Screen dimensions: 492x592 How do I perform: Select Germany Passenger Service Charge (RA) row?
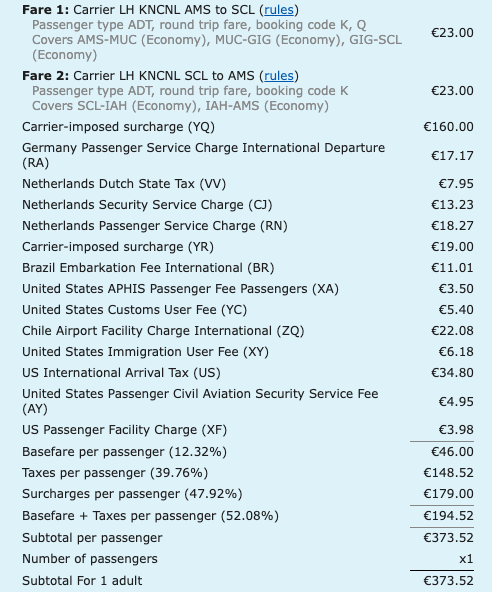[x=248, y=155]
